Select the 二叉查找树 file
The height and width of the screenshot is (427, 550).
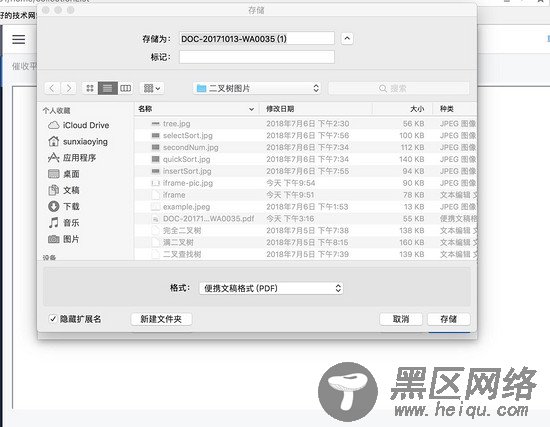(x=305, y=254)
